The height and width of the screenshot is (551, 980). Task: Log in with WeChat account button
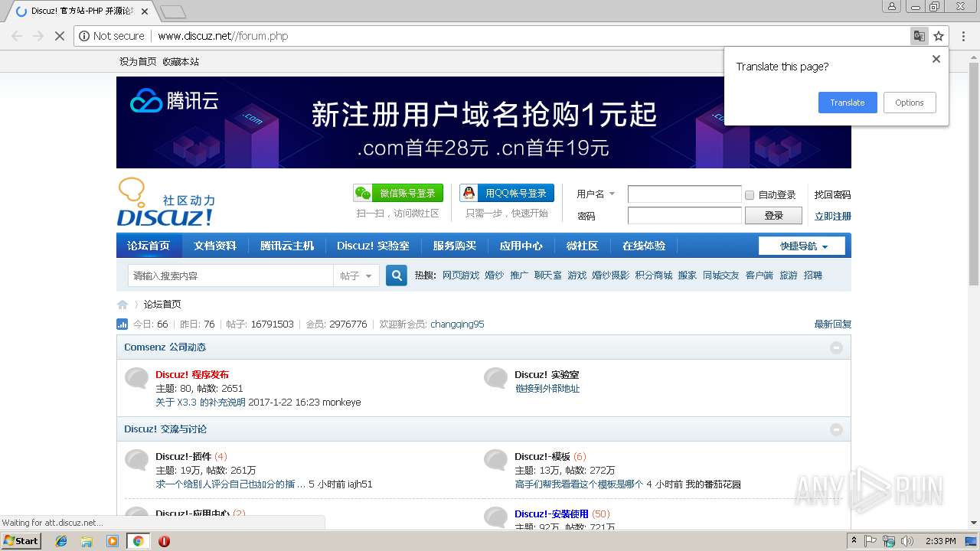(398, 193)
